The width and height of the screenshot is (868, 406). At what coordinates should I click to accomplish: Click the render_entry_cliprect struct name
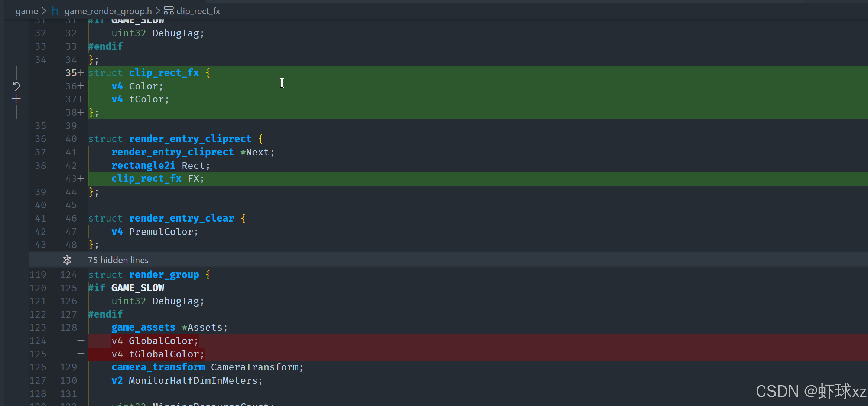click(190, 139)
